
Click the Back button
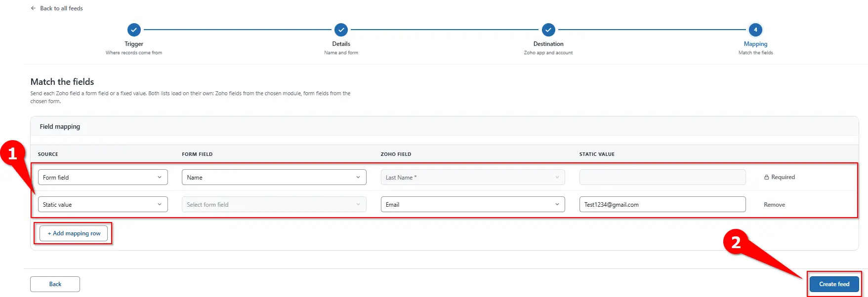(x=55, y=284)
